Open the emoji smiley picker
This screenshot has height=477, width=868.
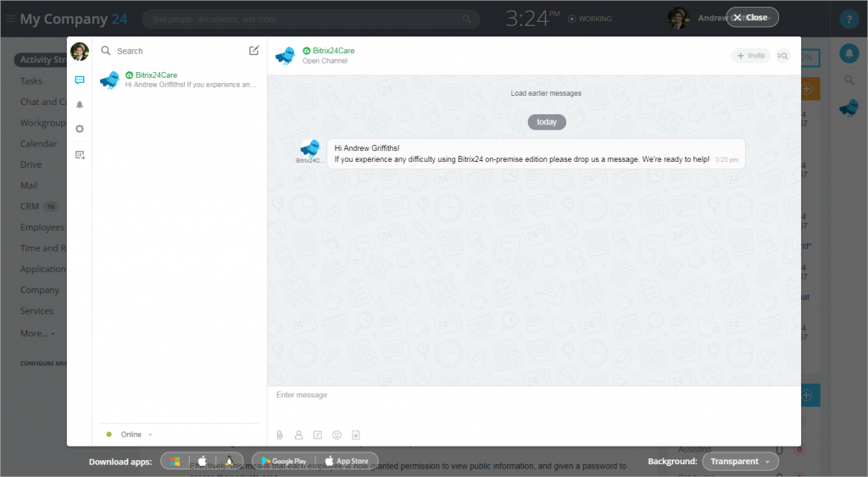tap(337, 435)
